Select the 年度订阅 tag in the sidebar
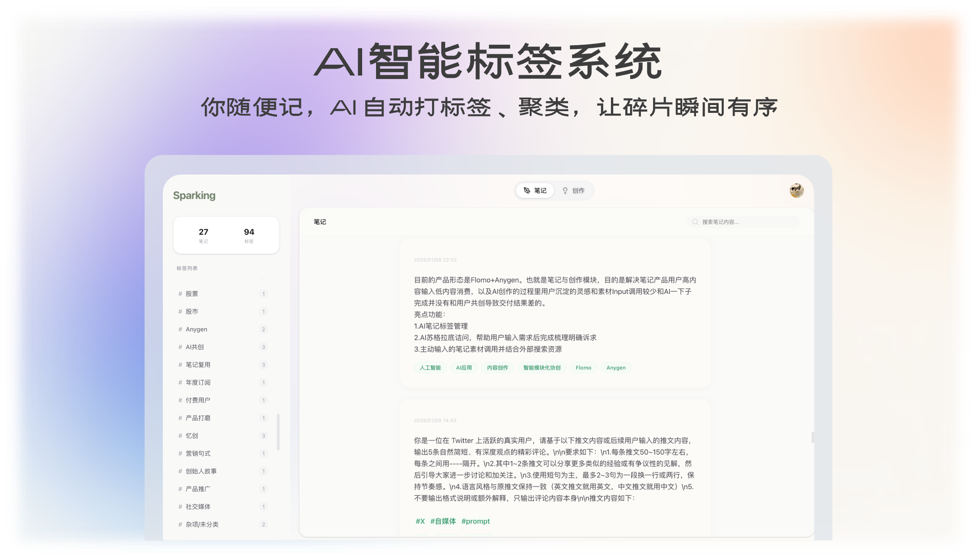Screen dimensions: 977x560 click(x=198, y=382)
